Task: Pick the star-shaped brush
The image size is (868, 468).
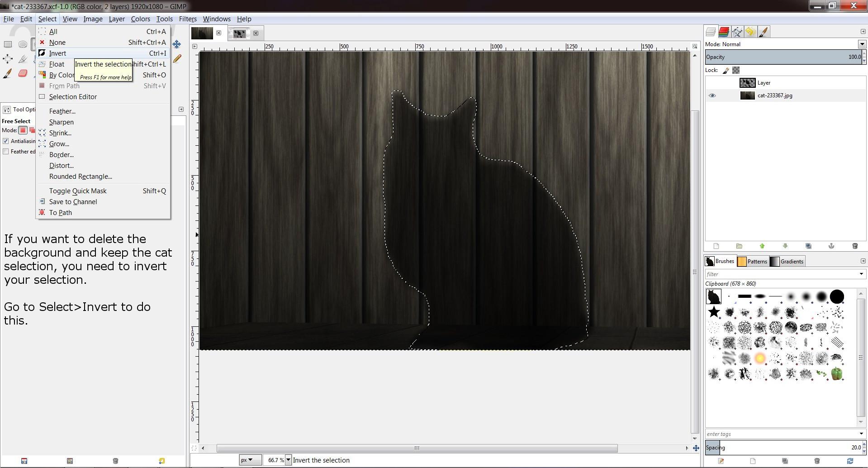Action: pyautogui.click(x=714, y=312)
